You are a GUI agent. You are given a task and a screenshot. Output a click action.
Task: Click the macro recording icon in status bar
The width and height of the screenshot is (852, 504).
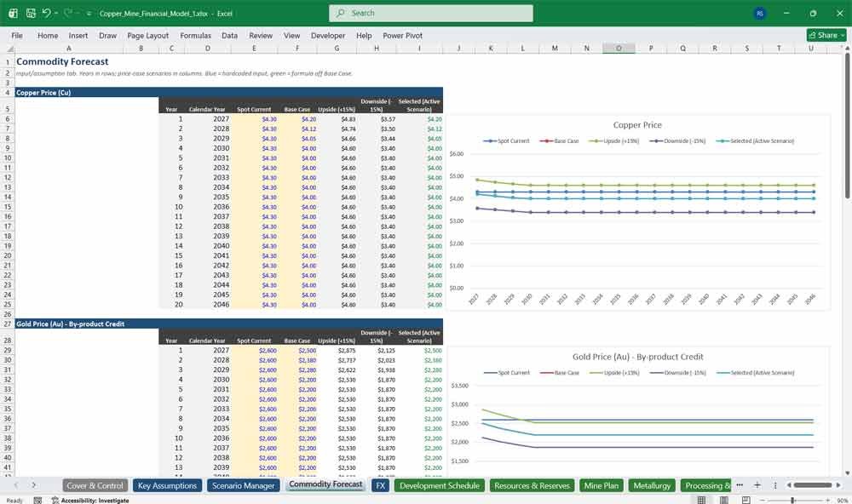(x=37, y=501)
